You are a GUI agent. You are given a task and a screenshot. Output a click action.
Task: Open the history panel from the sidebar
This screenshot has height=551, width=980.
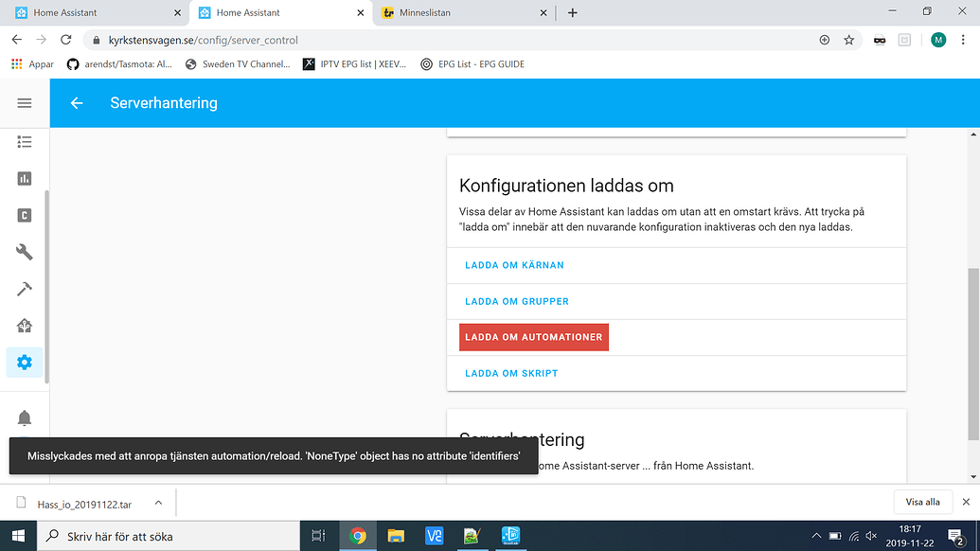click(25, 178)
